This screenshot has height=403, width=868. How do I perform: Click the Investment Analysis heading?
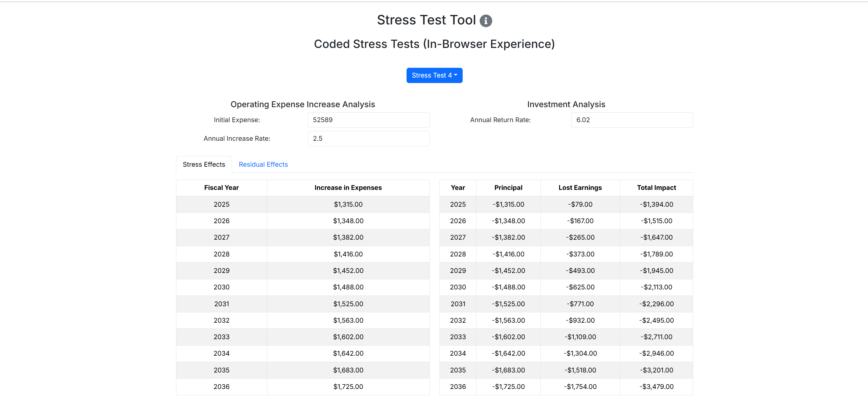click(x=566, y=104)
